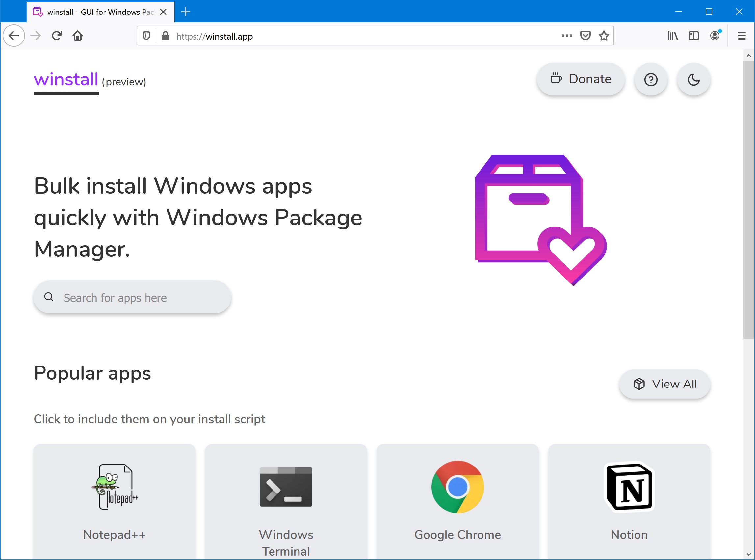Open a new browser tab
The width and height of the screenshot is (755, 560).
186,12
